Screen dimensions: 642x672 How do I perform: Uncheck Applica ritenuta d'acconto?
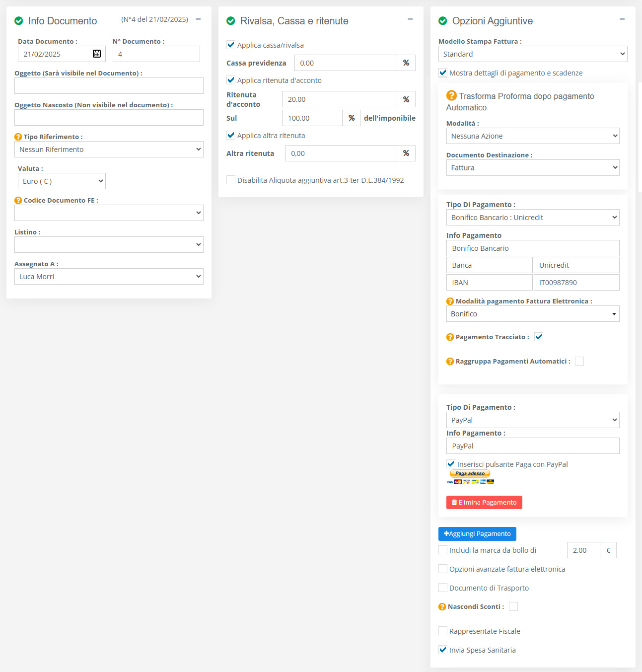tap(231, 80)
